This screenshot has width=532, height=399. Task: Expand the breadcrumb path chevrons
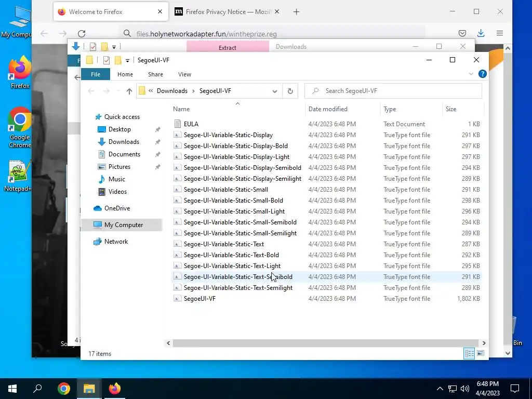click(151, 91)
